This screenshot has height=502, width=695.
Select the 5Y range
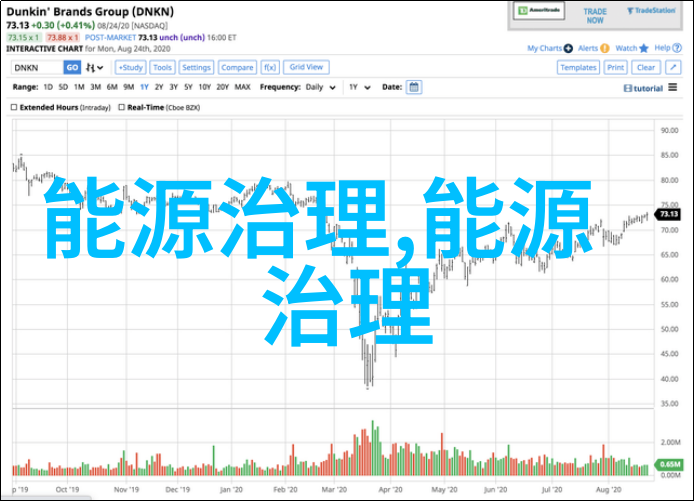coord(188,87)
